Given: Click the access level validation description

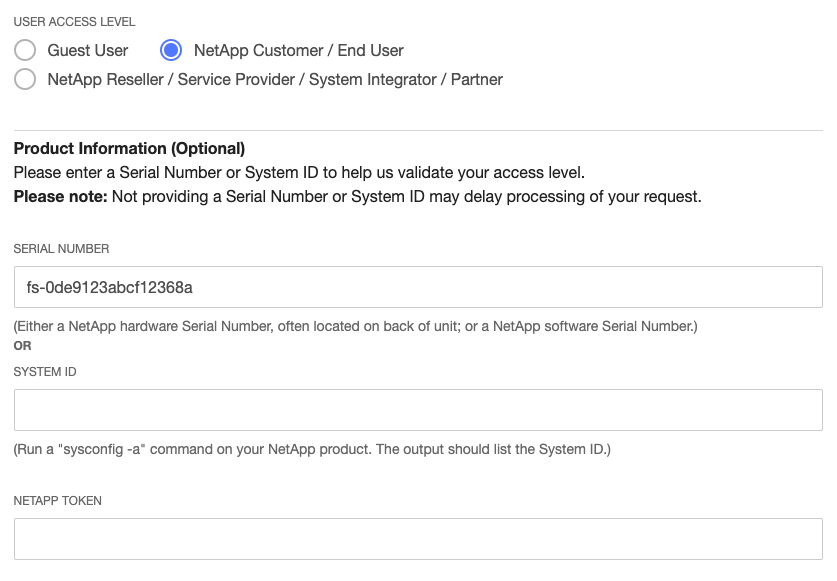Looking at the screenshot, I should click(300, 171).
